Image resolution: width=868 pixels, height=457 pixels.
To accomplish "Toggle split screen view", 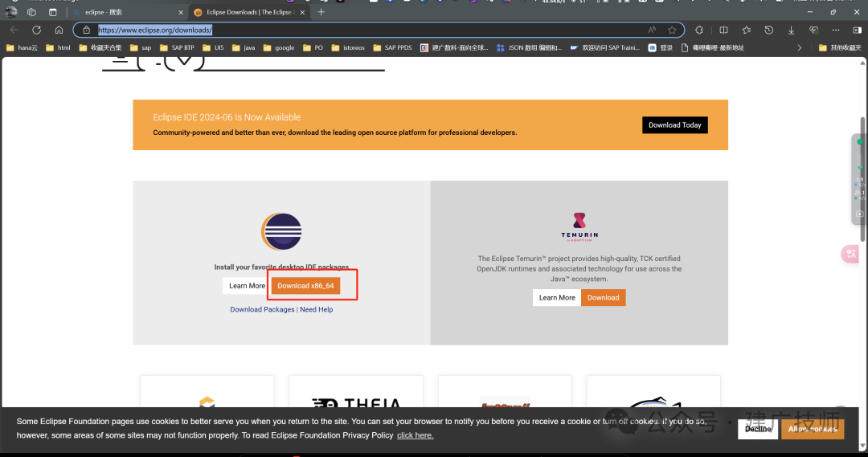I will tap(723, 30).
